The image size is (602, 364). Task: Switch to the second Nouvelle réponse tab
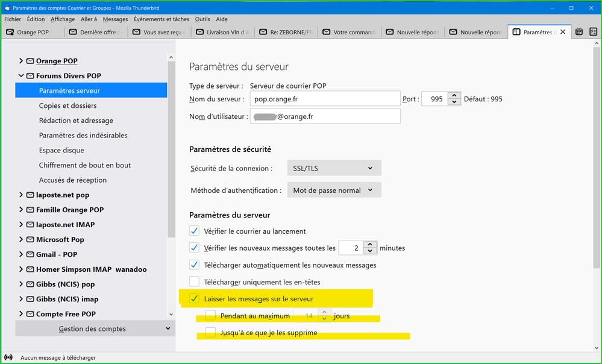point(476,33)
